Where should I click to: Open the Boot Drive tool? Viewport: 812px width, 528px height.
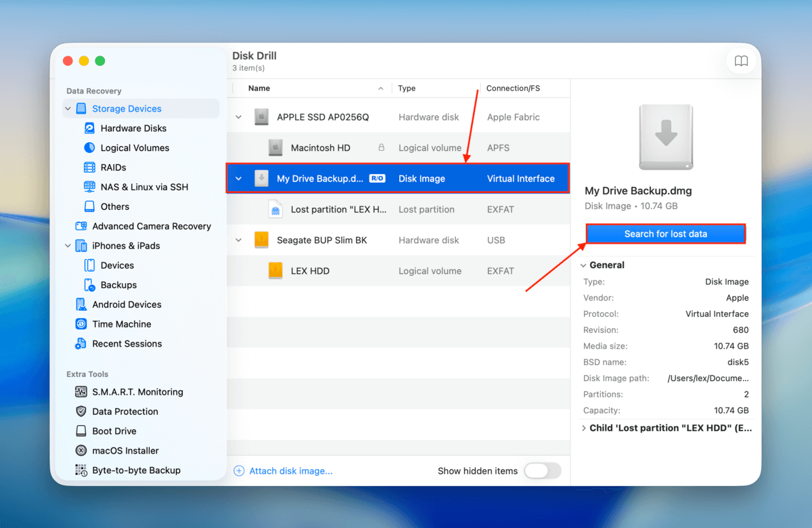pos(116,431)
